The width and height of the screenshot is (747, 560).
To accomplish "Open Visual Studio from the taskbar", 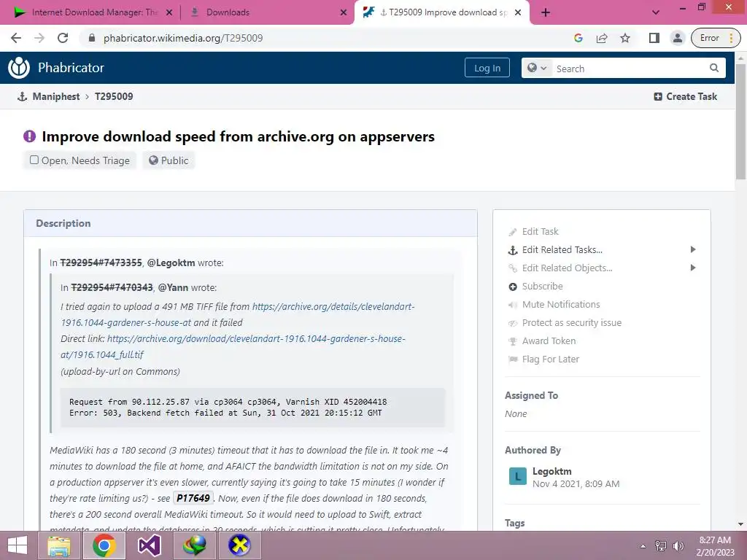I will point(149,545).
